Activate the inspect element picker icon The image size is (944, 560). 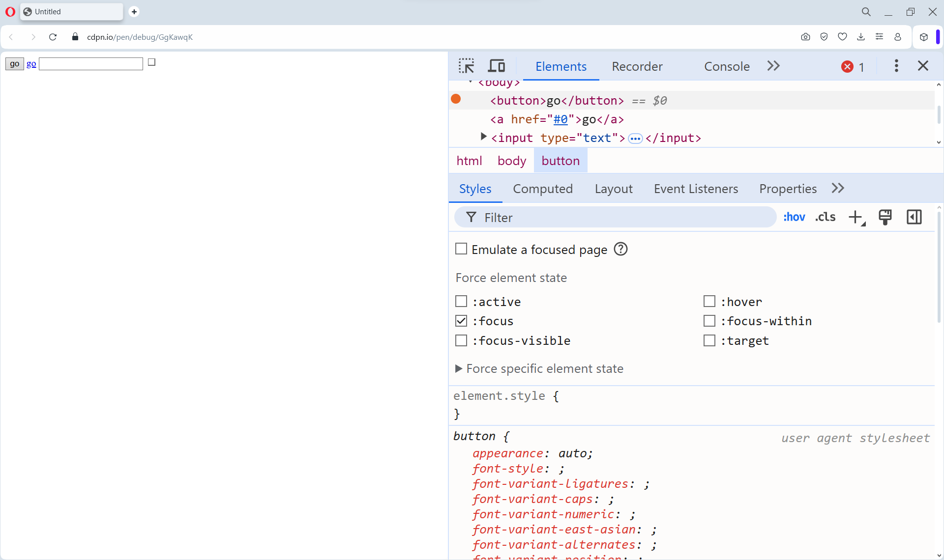466,66
